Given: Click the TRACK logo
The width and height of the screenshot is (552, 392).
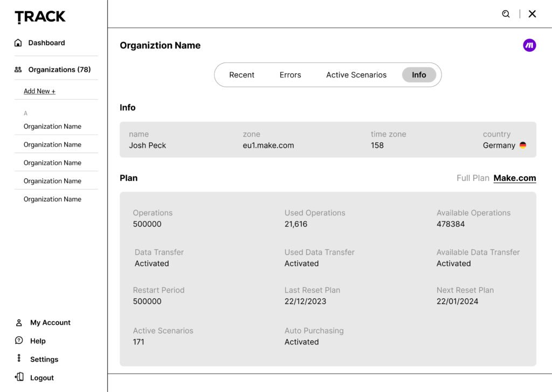Looking at the screenshot, I should coord(40,17).
